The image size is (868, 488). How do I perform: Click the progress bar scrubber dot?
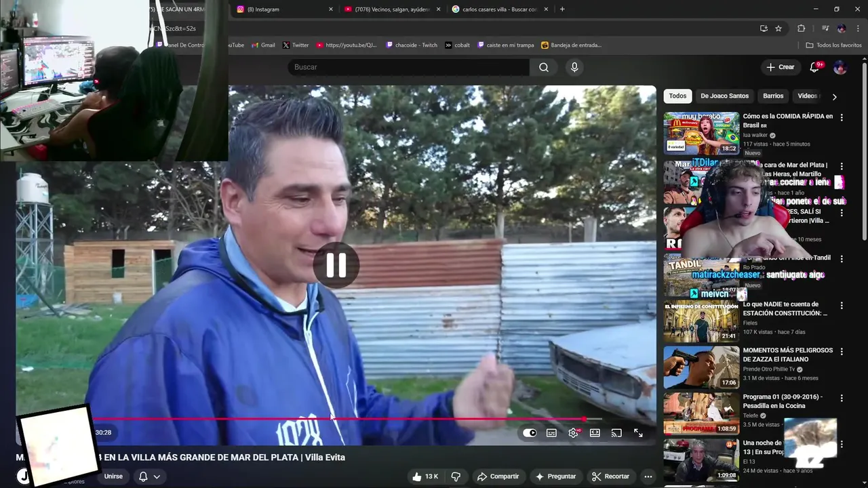(584, 419)
